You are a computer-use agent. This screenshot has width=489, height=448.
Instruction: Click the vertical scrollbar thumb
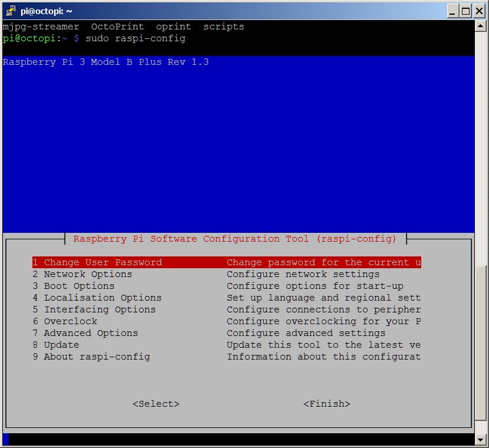point(480,343)
